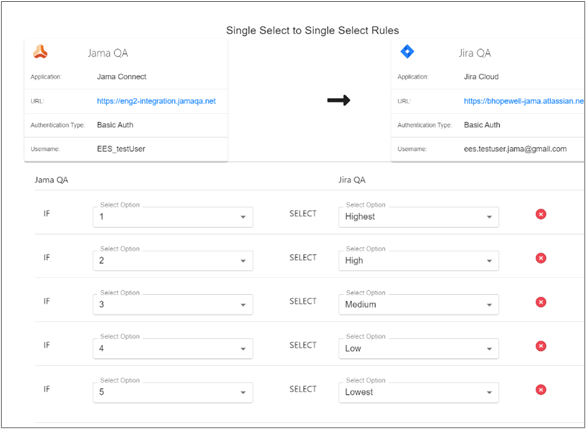Click the Jira QA card title
This screenshot has width=586, height=430.
coord(475,53)
